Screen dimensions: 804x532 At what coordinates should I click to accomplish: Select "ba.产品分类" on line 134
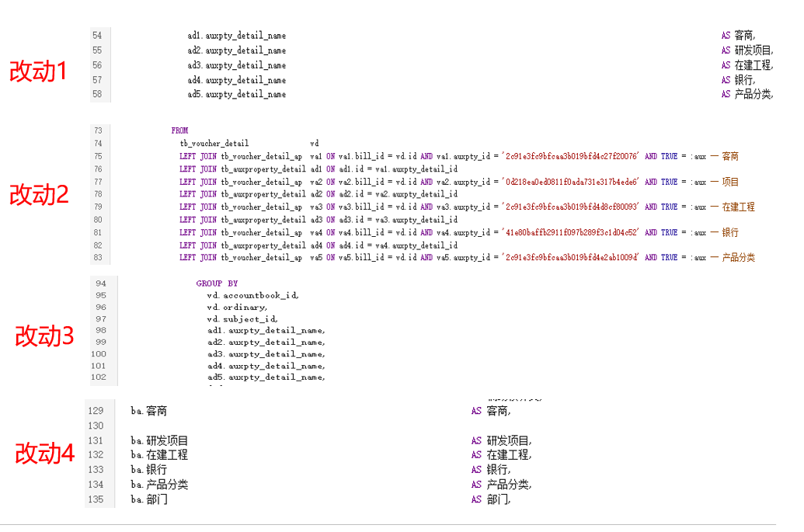[159, 485]
